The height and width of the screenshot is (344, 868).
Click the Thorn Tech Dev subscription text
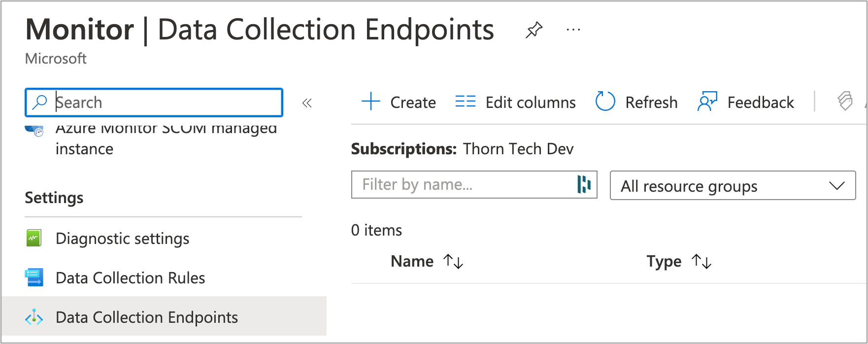[518, 149]
